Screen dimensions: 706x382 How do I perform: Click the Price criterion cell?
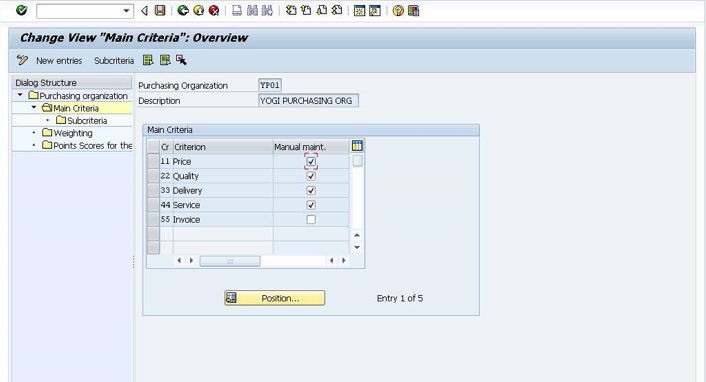click(x=222, y=161)
